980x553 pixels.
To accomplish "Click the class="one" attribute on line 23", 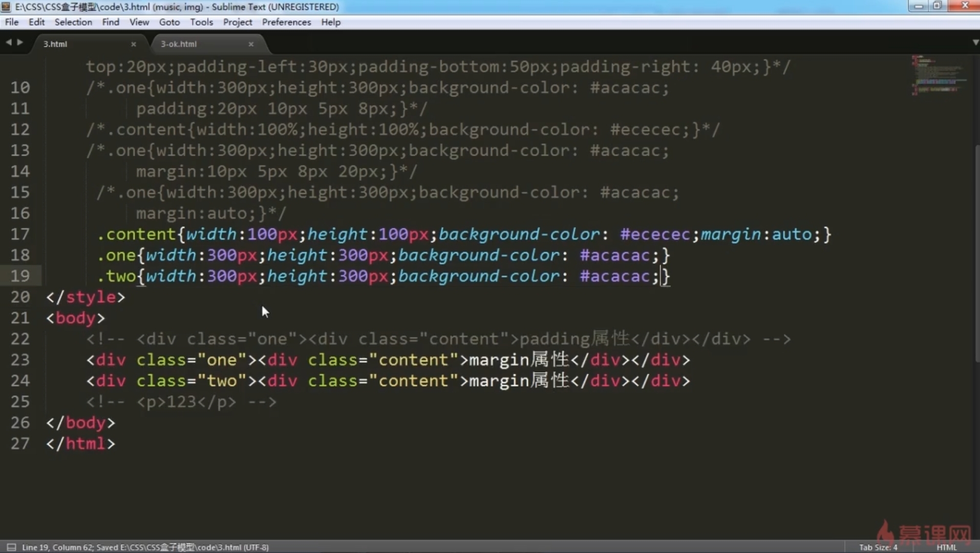I will tap(191, 360).
